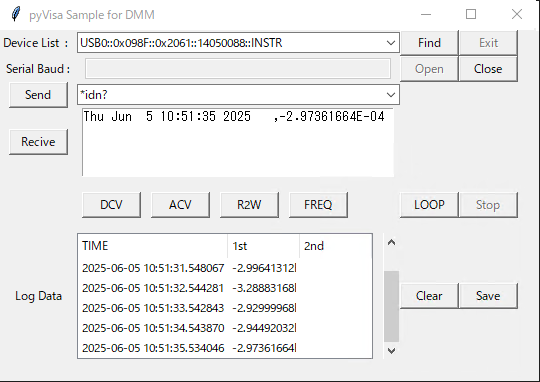Image resolution: width=540 pixels, height=382 pixels.
Task: Select R2W resistance mode
Action: tap(249, 205)
